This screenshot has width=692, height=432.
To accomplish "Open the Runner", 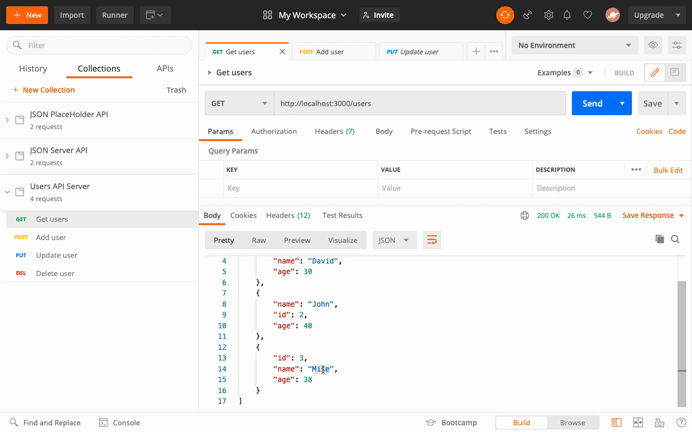I will pos(115,15).
